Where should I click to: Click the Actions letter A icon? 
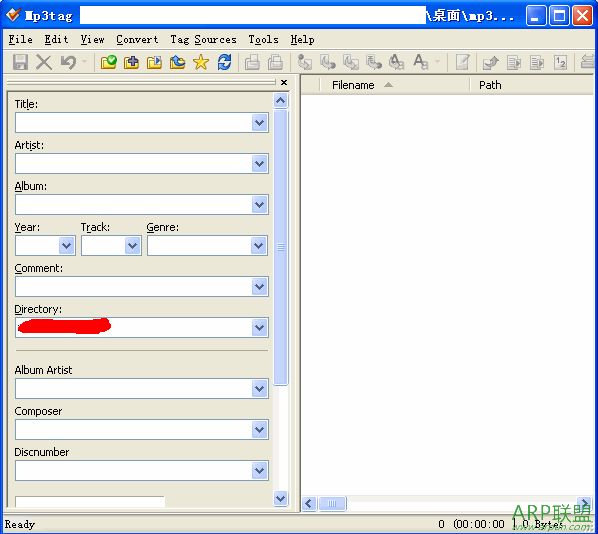point(420,62)
